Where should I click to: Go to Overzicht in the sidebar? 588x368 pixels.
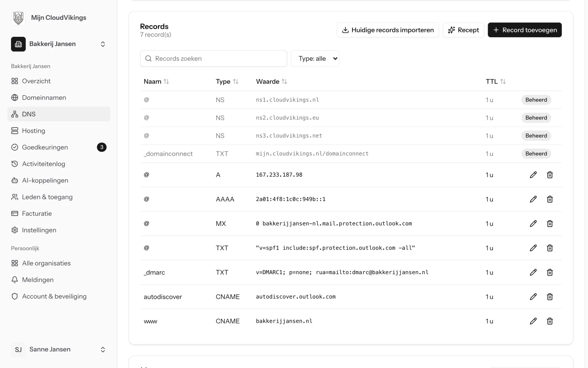pyautogui.click(x=59, y=81)
